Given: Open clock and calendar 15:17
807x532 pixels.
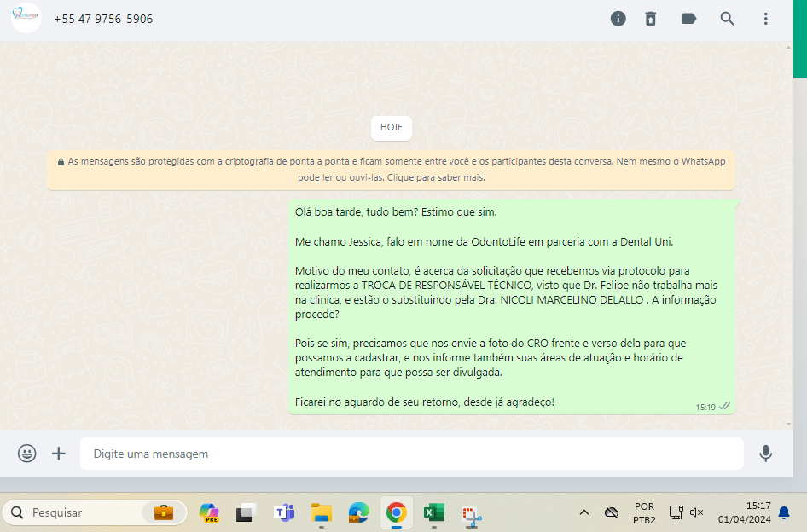Looking at the screenshot, I should [x=744, y=512].
